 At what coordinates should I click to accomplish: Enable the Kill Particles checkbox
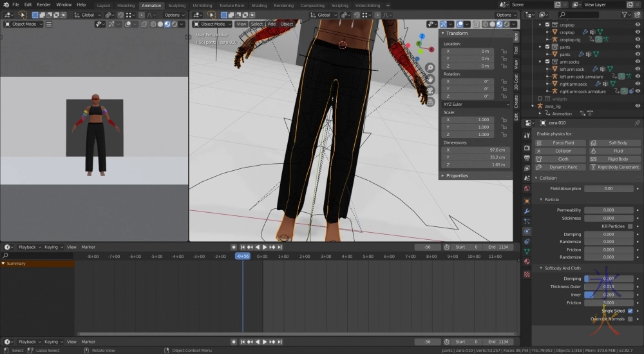pos(630,226)
